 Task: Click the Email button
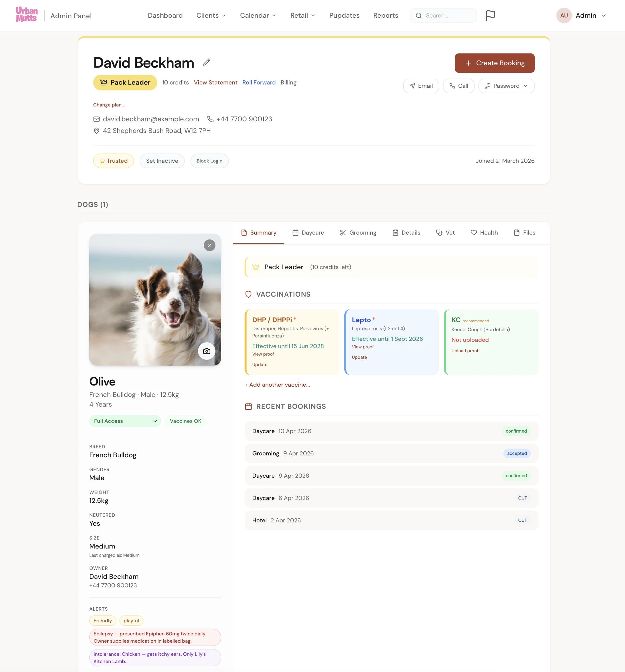click(x=421, y=86)
